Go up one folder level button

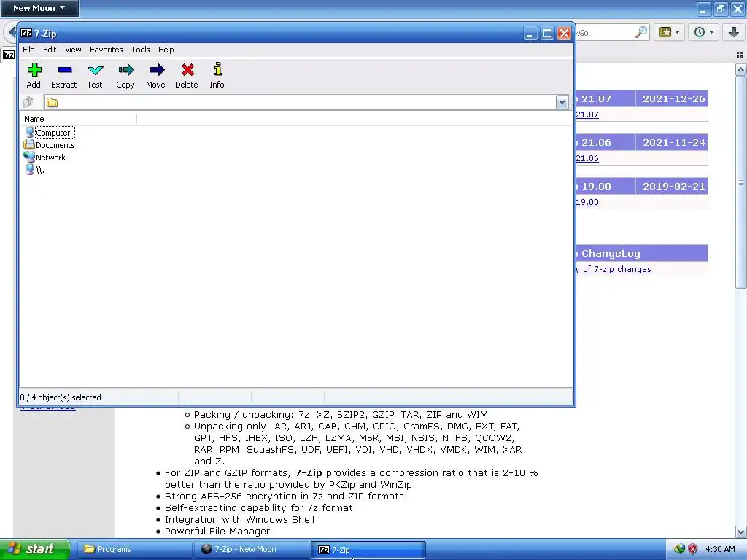coord(28,102)
